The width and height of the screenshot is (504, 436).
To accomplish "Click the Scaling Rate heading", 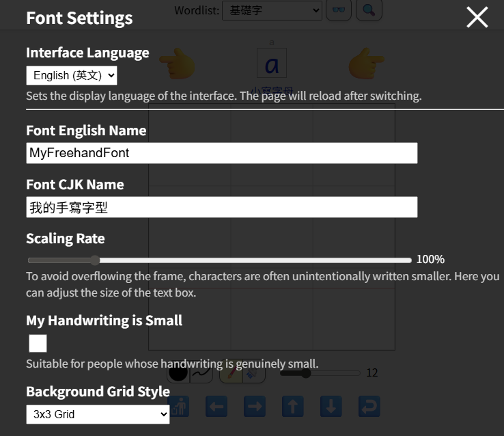I will click(66, 239).
